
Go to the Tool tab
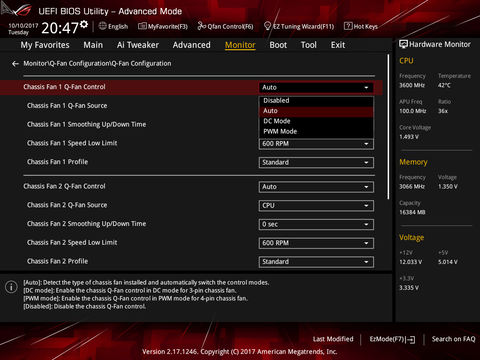tap(309, 45)
